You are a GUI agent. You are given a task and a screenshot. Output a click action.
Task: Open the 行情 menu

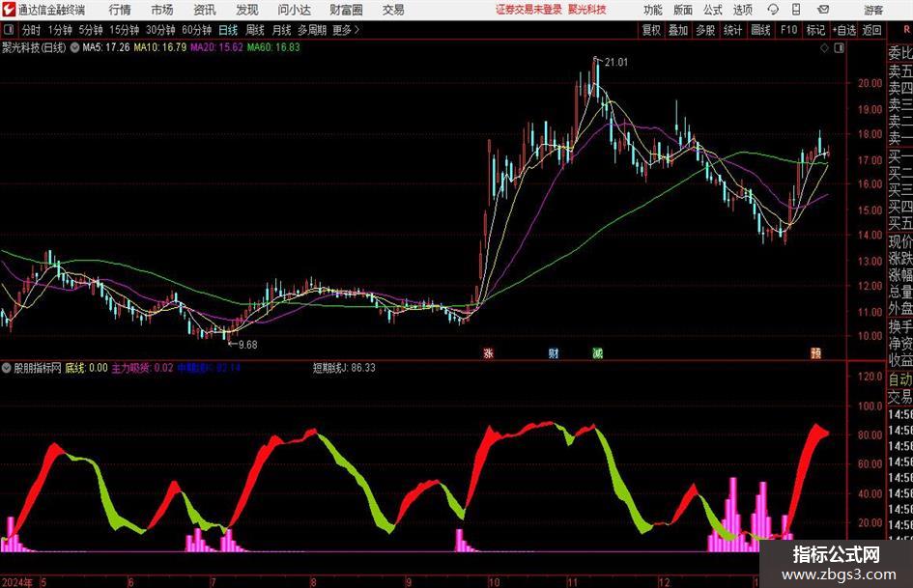[120, 10]
